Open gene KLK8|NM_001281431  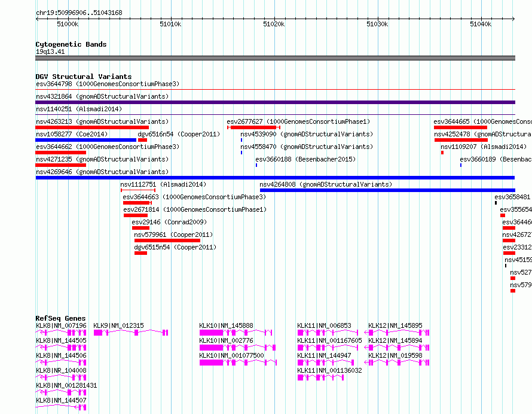click(x=66, y=385)
